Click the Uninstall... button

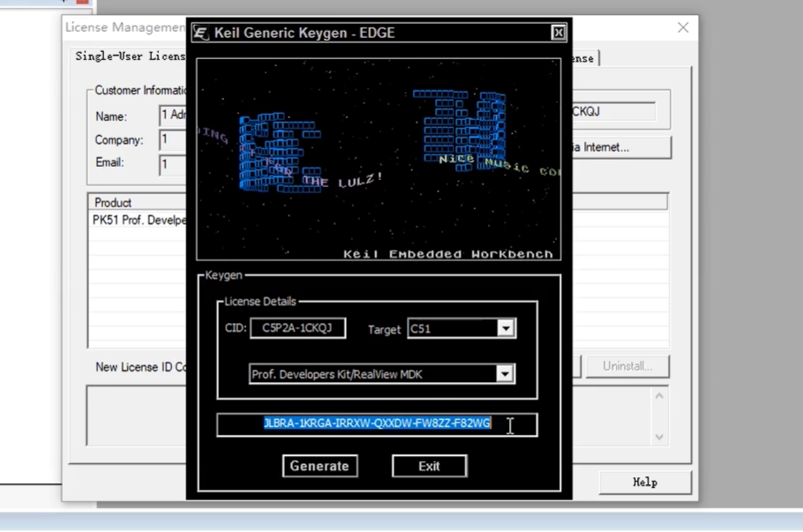pos(627,366)
